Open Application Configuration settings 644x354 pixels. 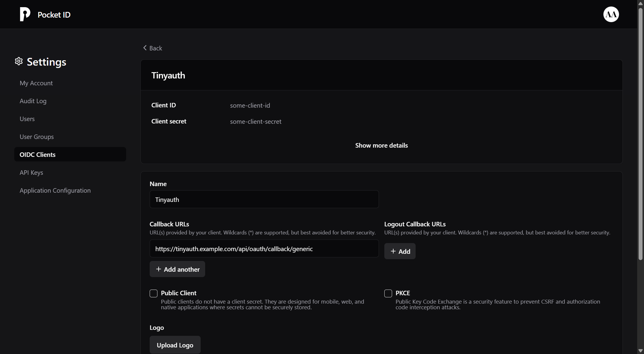point(55,190)
